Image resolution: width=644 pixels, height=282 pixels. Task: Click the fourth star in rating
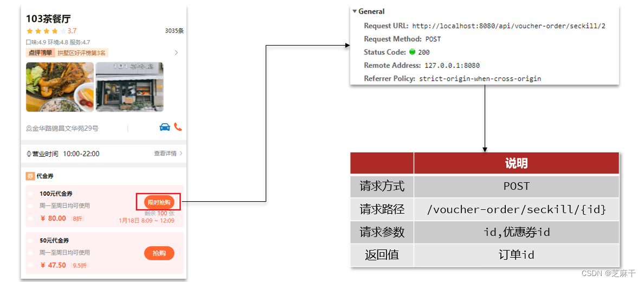(x=55, y=31)
